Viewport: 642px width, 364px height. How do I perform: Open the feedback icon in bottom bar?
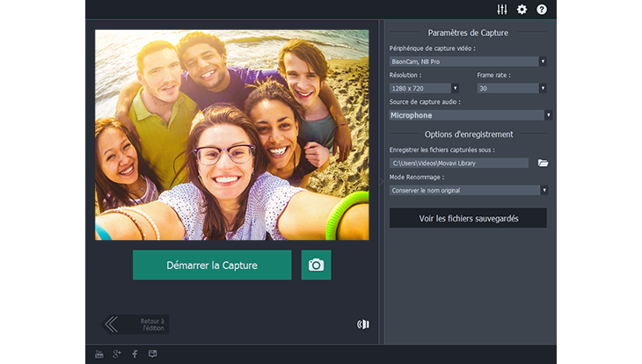coord(152,353)
